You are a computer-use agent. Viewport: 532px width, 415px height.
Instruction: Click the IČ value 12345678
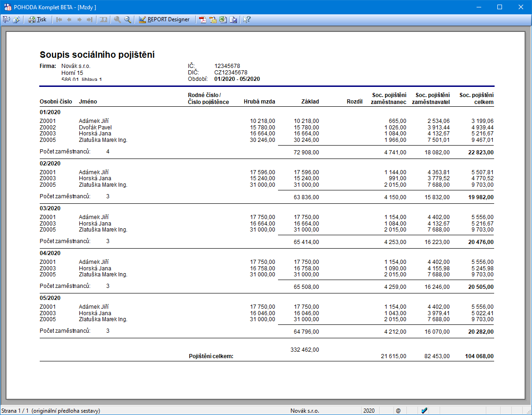227,66
